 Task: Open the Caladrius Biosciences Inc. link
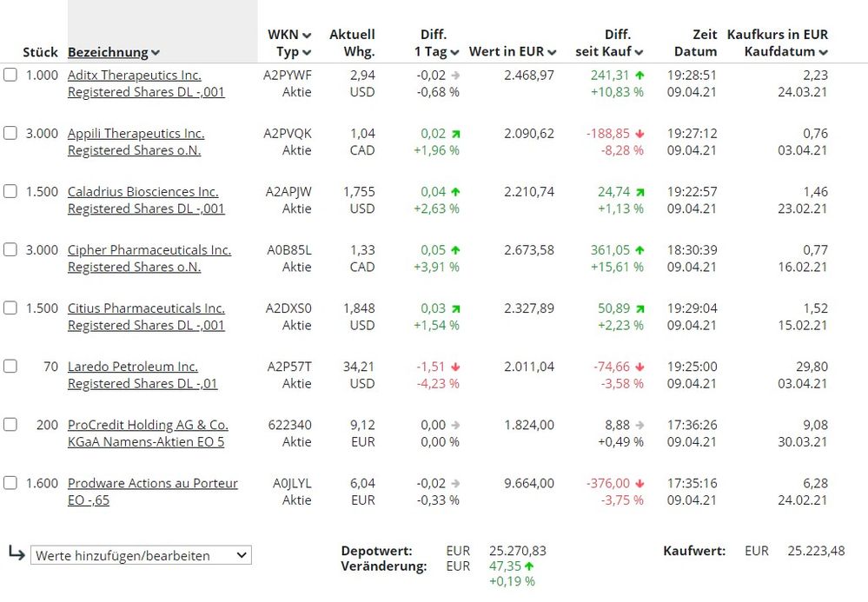tap(142, 192)
